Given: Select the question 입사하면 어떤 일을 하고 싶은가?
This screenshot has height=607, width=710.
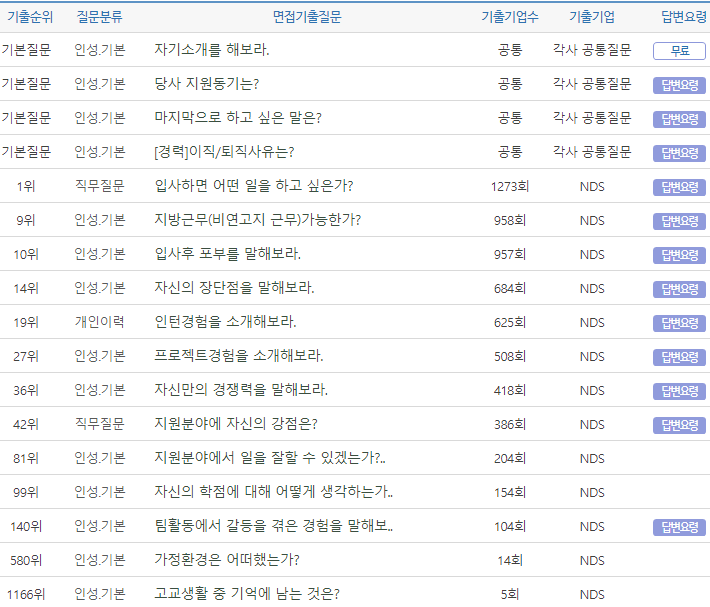Looking at the screenshot, I should pyautogui.click(x=253, y=186).
